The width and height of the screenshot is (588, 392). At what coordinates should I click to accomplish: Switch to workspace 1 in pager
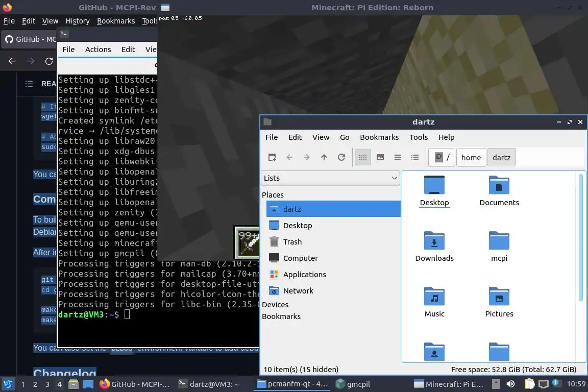tap(23, 384)
